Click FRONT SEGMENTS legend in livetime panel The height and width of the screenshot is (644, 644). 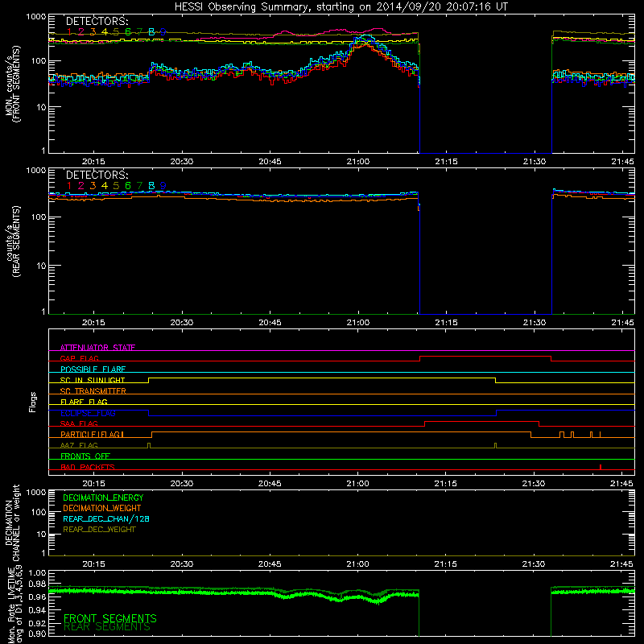coord(110,617)
